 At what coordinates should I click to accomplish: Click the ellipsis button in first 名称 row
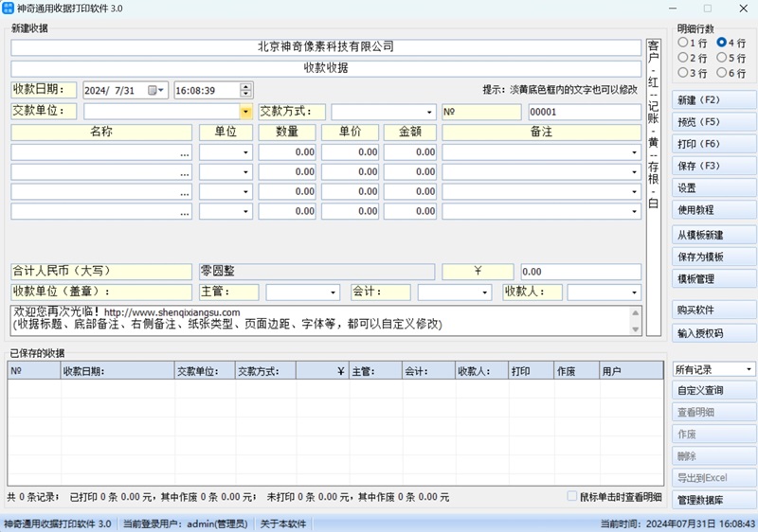tap(184, 152)
